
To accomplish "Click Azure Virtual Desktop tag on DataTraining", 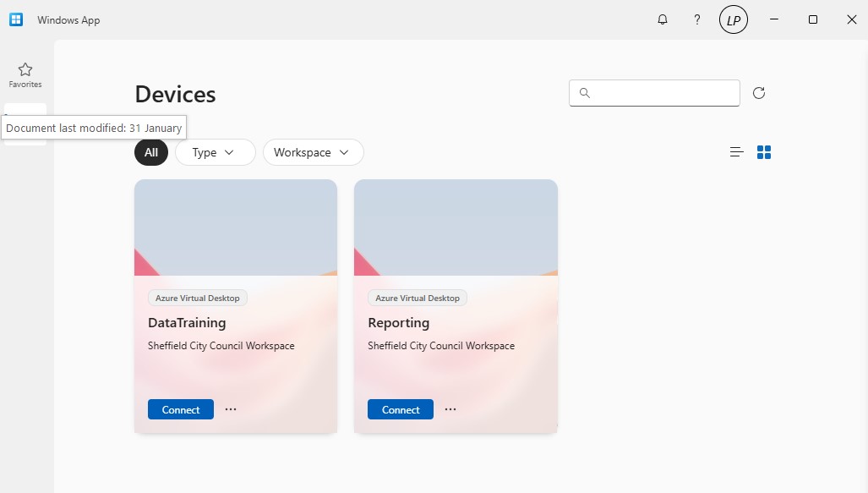I will click(198, 298).
